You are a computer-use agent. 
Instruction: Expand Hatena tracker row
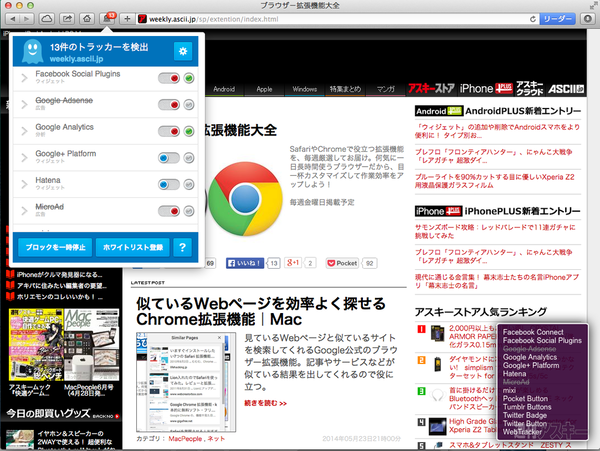click(24, 184)
